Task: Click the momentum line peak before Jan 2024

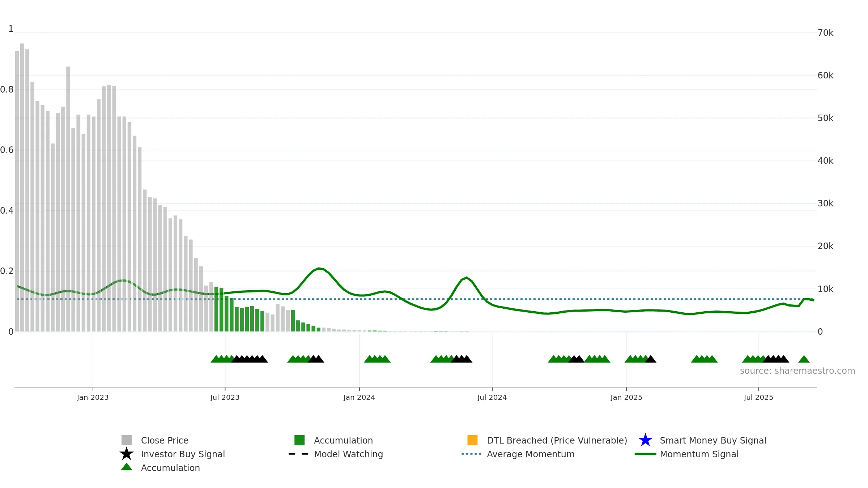Action: pos(319,269)
